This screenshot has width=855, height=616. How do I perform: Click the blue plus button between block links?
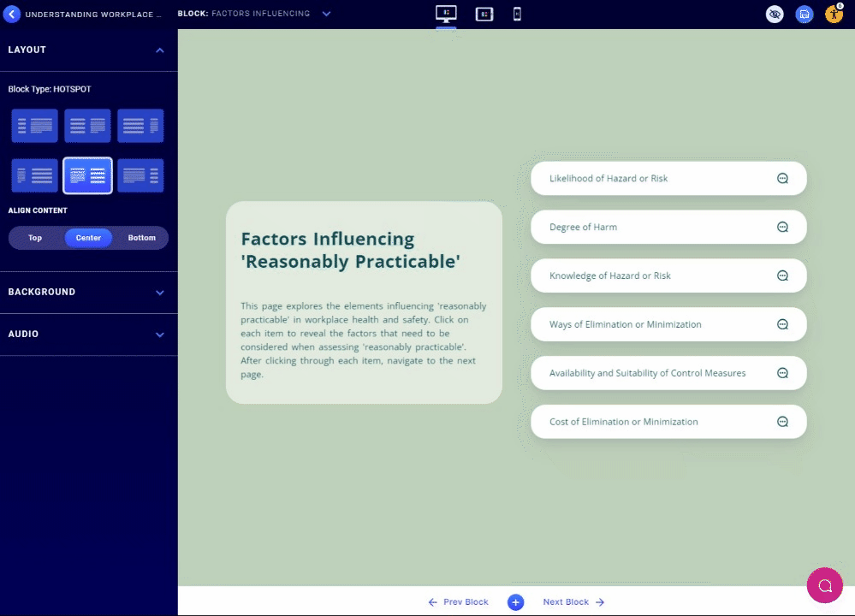(x=515, y=601)
